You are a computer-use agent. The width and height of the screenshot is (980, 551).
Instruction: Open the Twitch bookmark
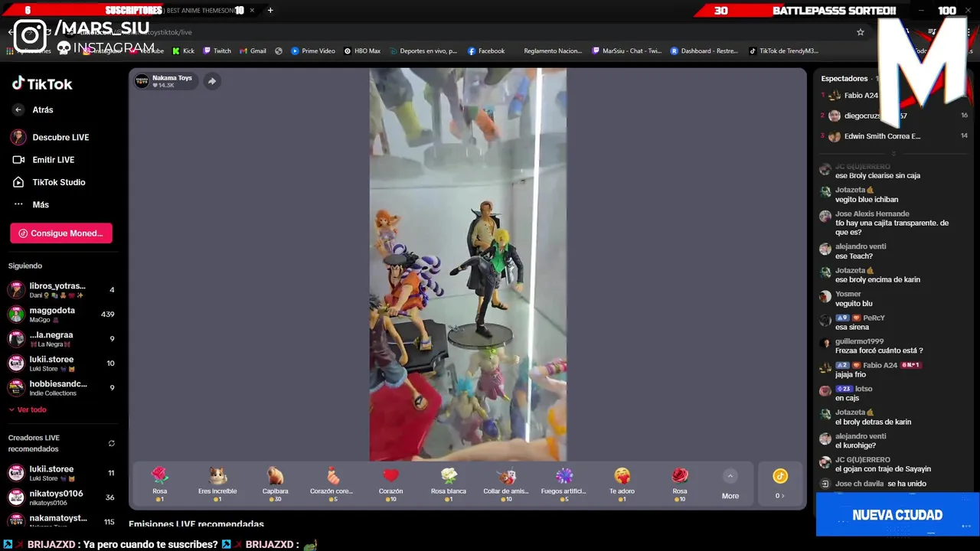(217, 51)
